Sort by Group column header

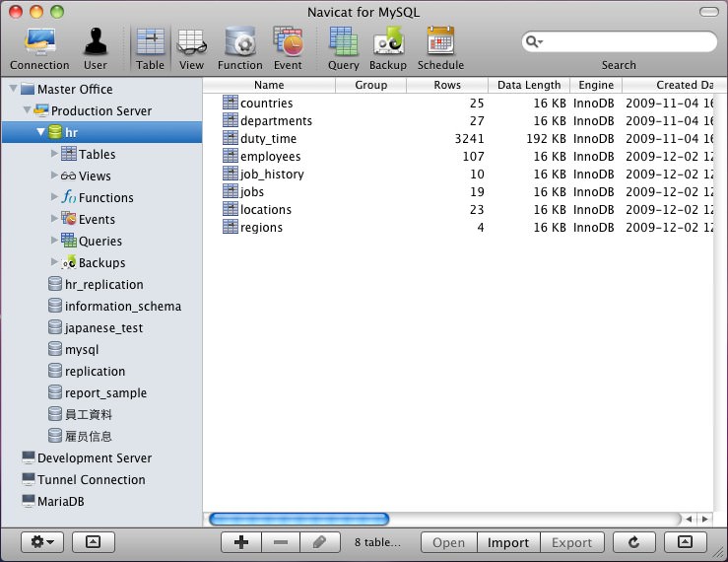click(x=371, y=85)
